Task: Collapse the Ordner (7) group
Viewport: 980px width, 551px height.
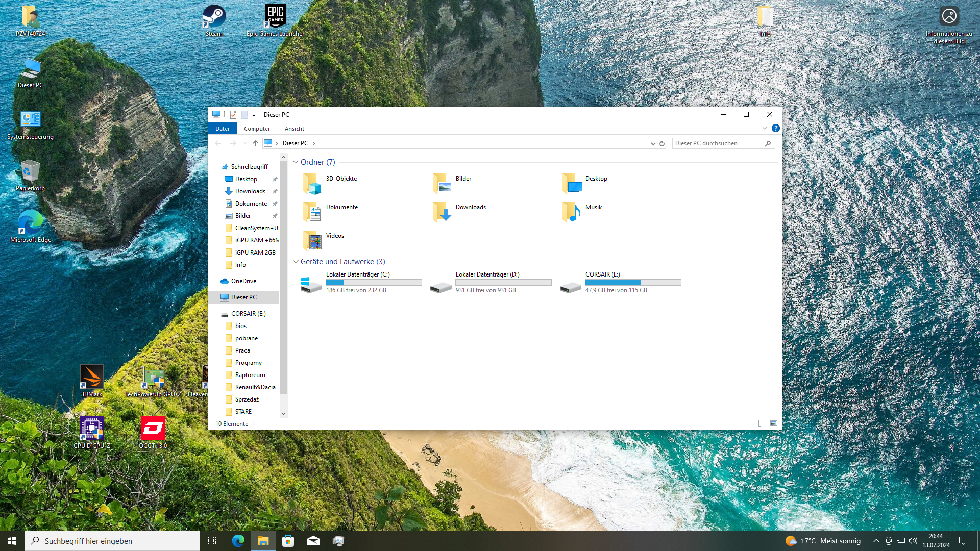Action: [x=296, y=162]
